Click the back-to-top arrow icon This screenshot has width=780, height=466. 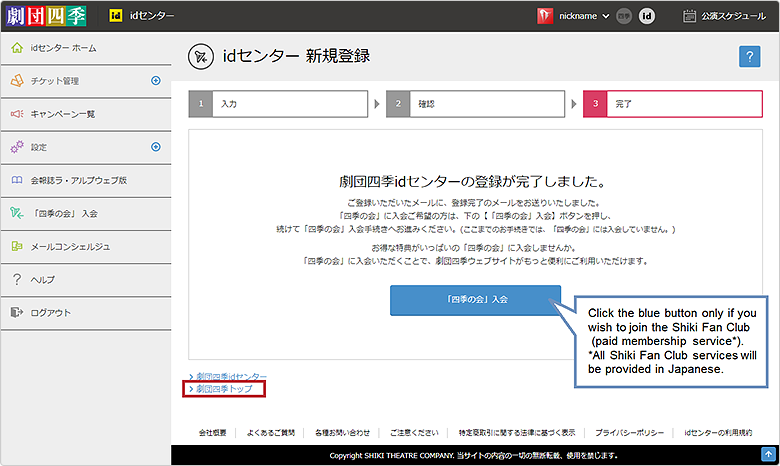pyautogui.click(x=768, y=454)
